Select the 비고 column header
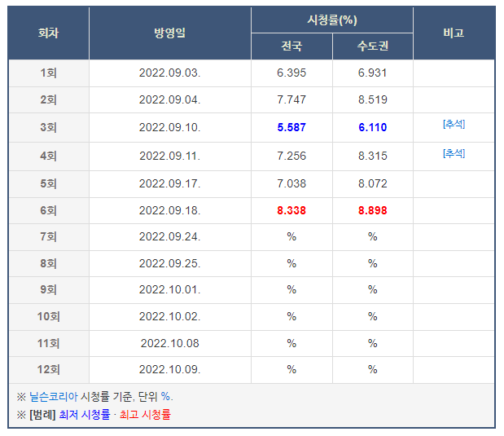 click(x=454, y=33)
